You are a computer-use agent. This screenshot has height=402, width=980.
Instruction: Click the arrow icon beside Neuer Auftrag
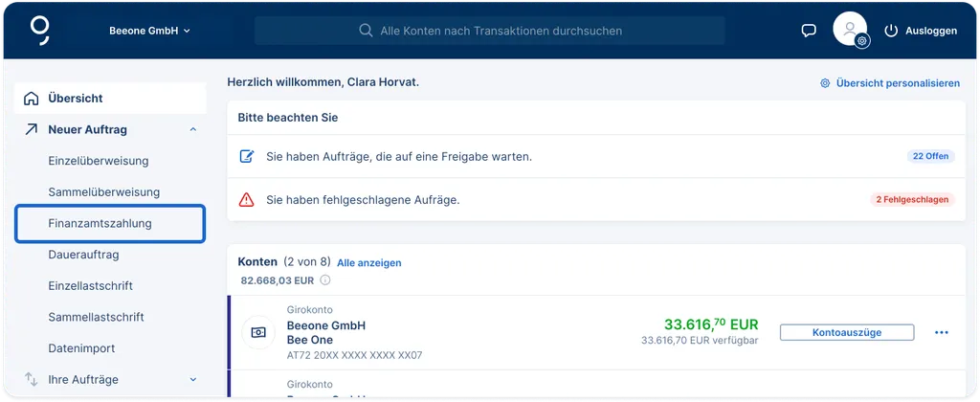tap(31, 129)
